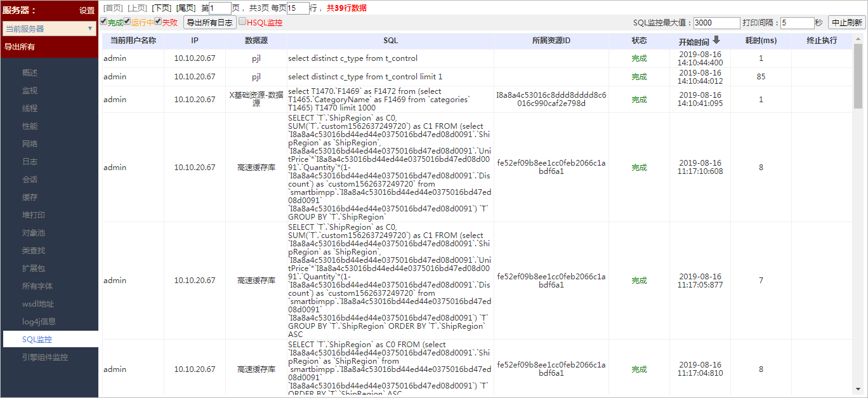Click the table's vertical scrollbar thumb
This screenshot has height=398, width=868.
pos(858,76)
